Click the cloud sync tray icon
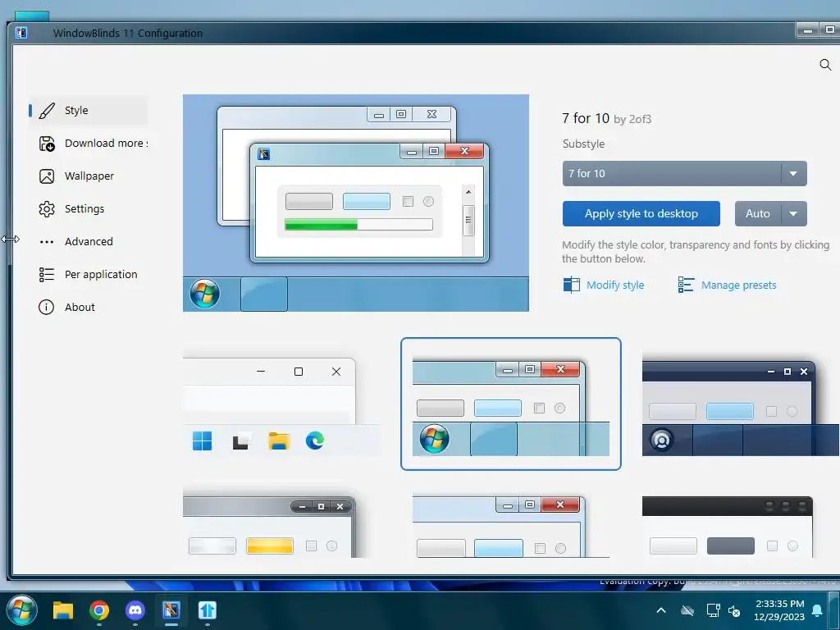 pyautogui.click(x=687, y=610)
